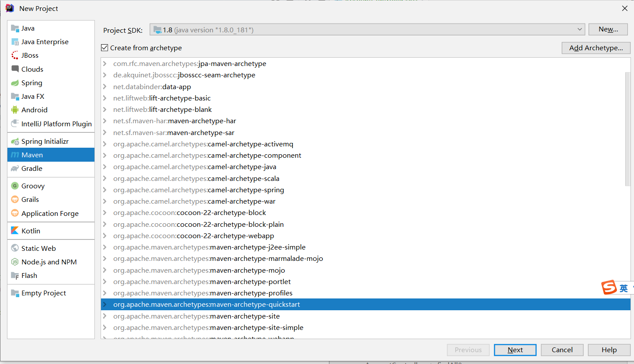Click the IntelliJ Platform Plugin icon
Viewport: 634px width, 364px height.
(x=15, y=124)
